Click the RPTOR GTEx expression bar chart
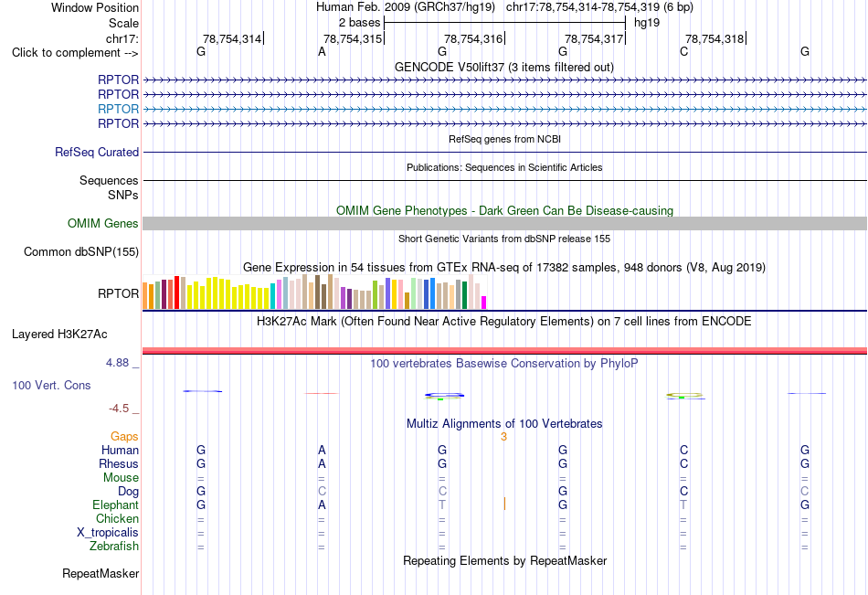The image size is (868, 595). pos(314,292)
